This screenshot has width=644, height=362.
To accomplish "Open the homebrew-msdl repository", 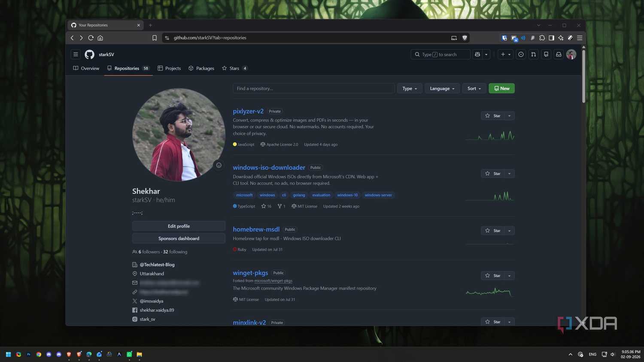I will coord(256,229).
